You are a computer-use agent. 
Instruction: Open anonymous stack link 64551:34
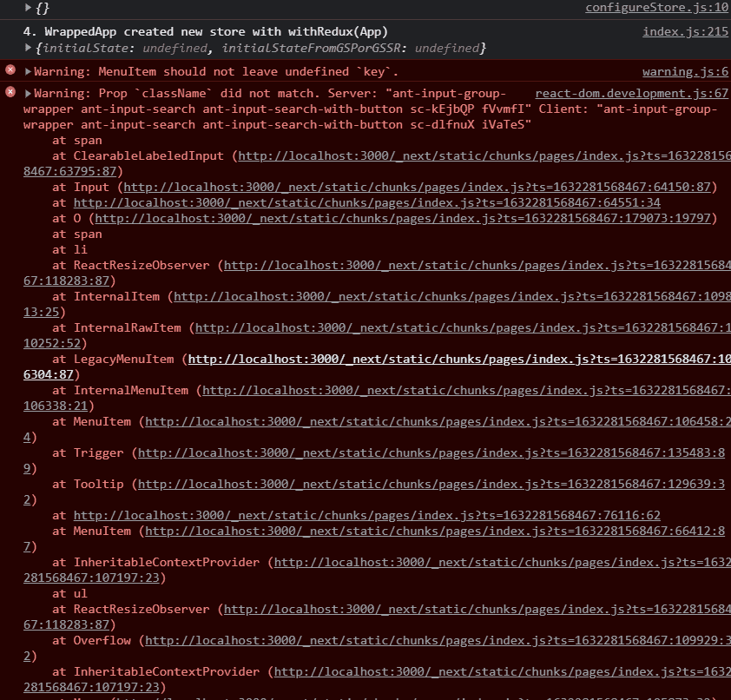click(367, 203)
